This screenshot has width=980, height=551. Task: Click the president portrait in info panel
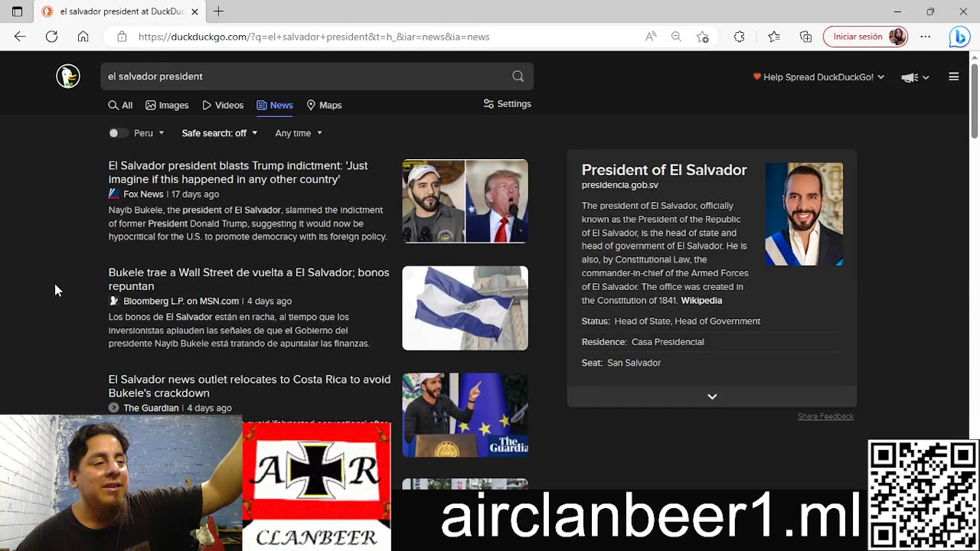pyautogui.click(x=804, y=214)
